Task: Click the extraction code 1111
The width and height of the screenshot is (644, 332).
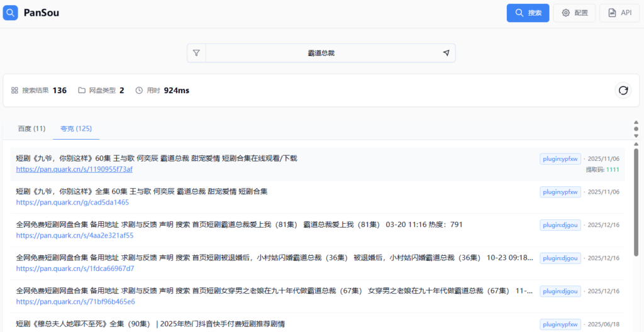Action: click(x=613, y=169)
